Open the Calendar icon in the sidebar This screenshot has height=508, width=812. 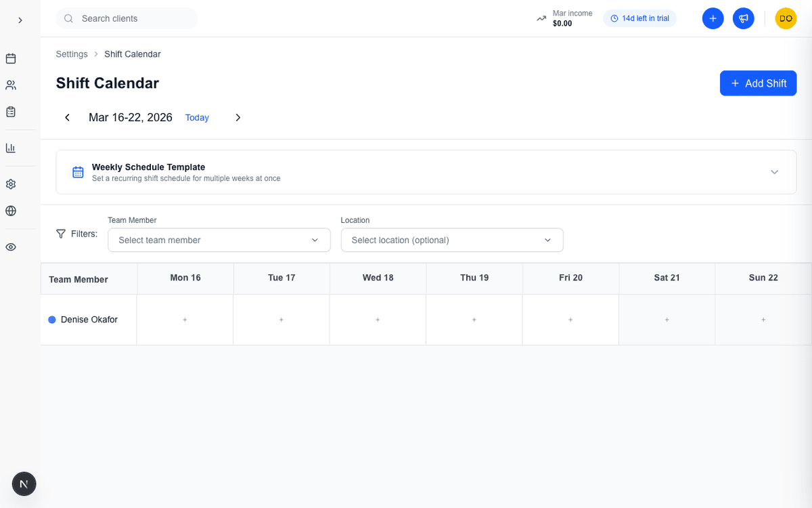(x=10, y=58)
